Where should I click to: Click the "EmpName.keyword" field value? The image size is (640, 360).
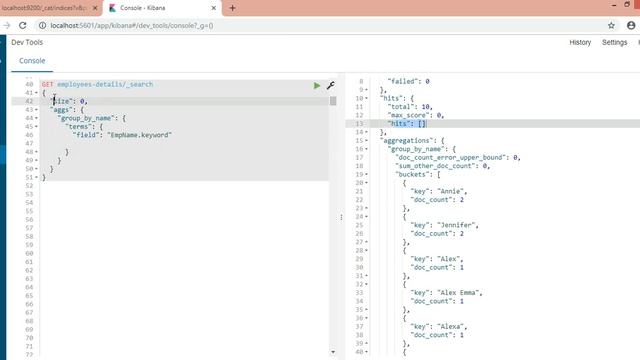point(140,135)
